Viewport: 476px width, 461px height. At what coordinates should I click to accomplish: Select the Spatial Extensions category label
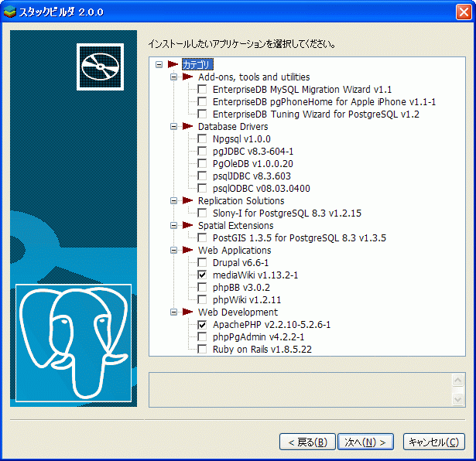[x=235, y=226]
